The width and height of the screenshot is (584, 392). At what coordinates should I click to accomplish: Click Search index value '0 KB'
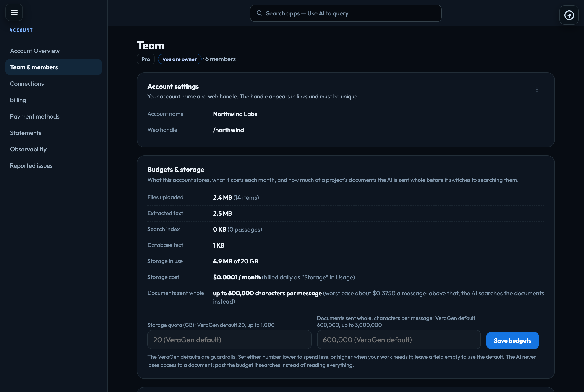coord(219,230)
